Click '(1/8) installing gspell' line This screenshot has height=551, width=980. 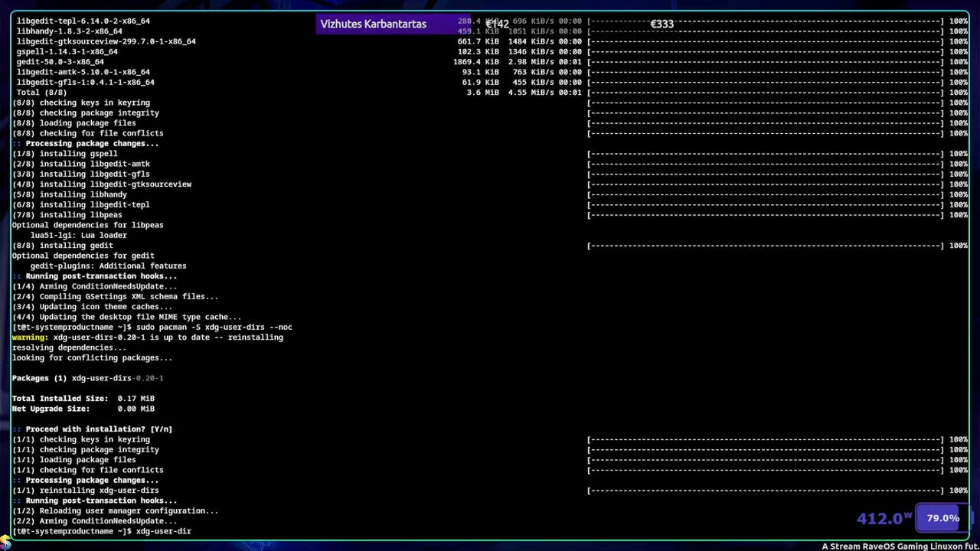point(65,154)
